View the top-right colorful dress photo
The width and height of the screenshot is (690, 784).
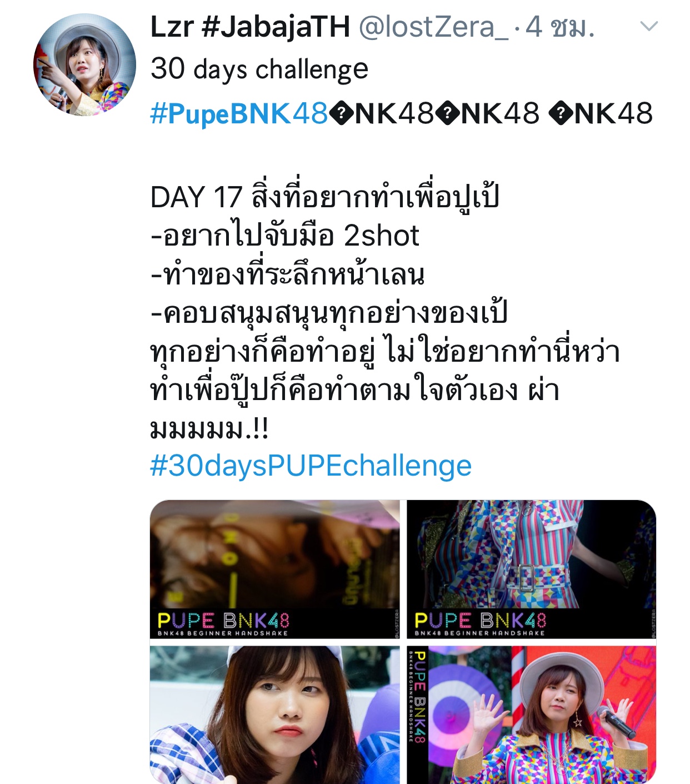(532, 569)
